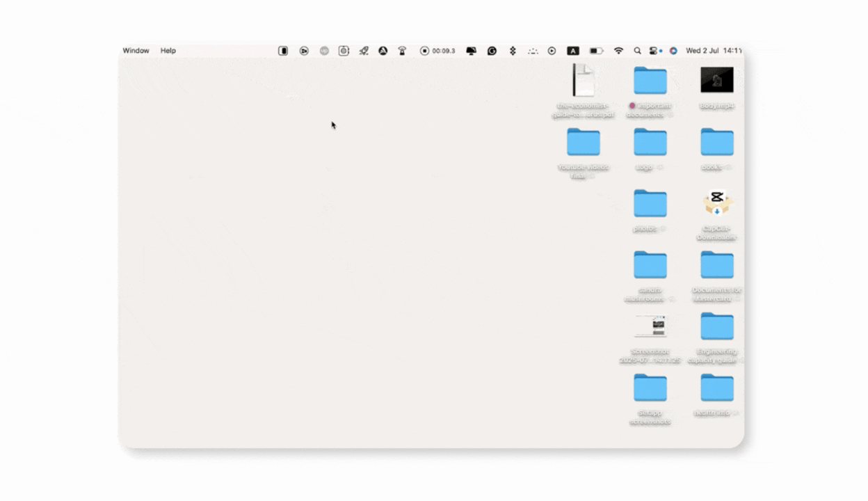
Task: Select the economist guide PDF file
Action: click(583, 80)
